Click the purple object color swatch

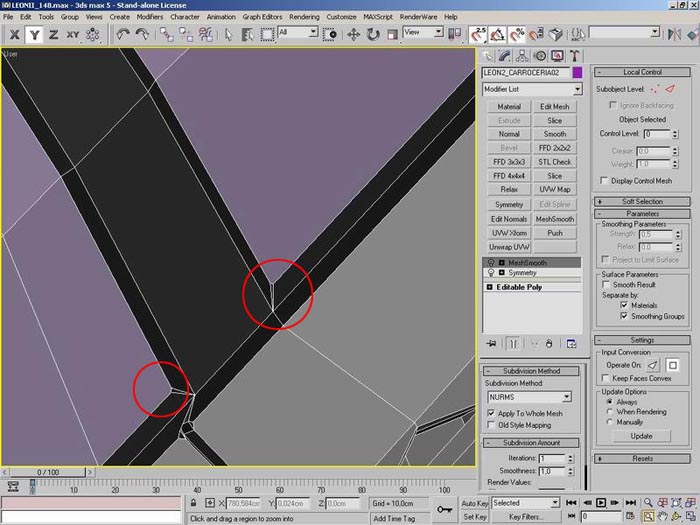(578, 73)
